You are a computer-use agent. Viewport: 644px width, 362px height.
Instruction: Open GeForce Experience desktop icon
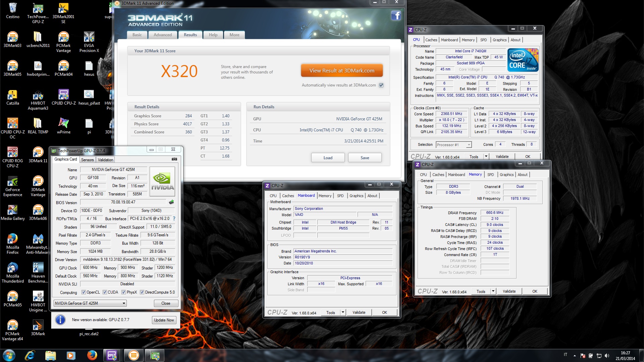coord(12,186)
